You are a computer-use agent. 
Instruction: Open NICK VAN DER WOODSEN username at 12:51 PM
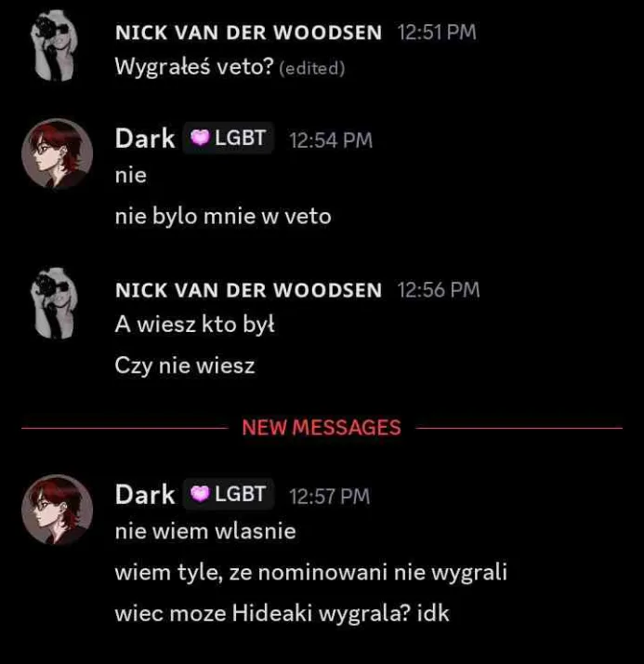248,33
